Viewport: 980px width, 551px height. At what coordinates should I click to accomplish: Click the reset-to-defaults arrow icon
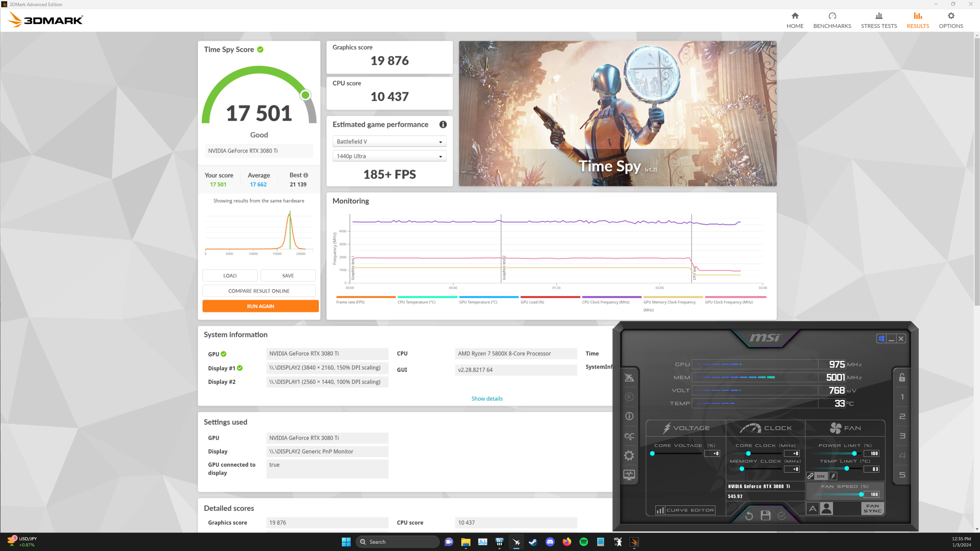[x=749, y=516]
